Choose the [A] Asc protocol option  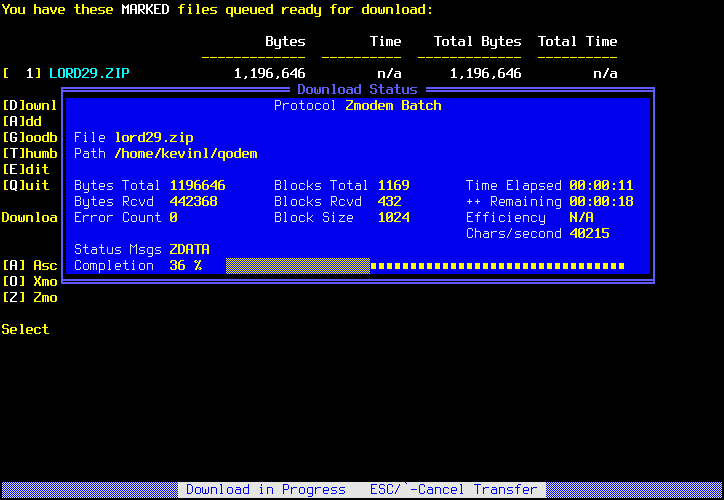pos(30,265)
